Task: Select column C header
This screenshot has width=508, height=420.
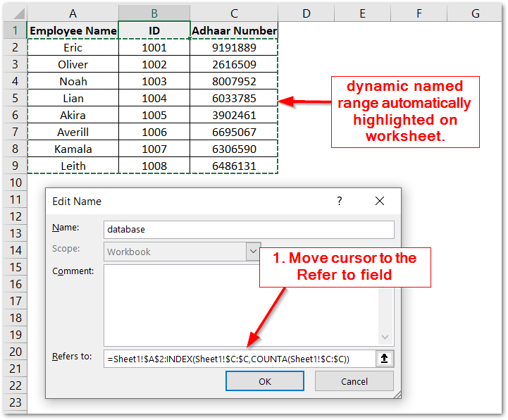Action: (x=234, y=13)
